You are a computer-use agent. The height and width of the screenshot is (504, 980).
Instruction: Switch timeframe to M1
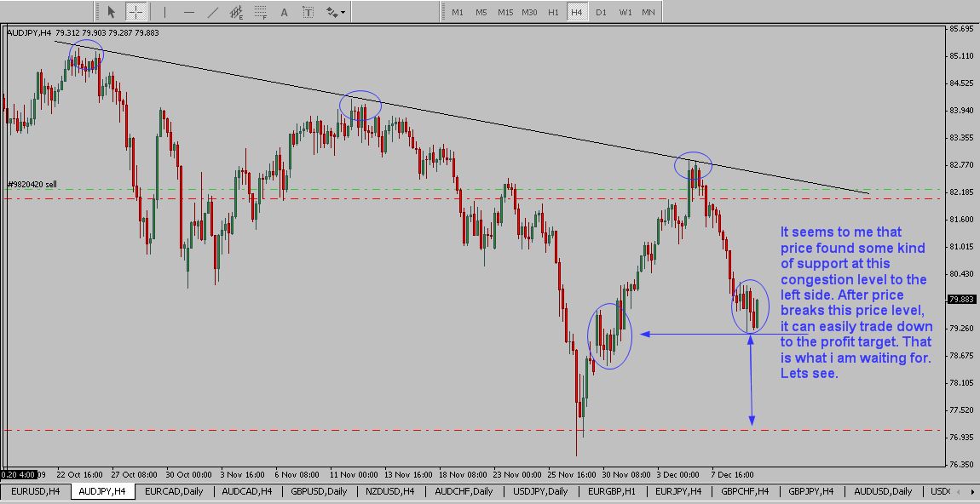tap(458, 12)
